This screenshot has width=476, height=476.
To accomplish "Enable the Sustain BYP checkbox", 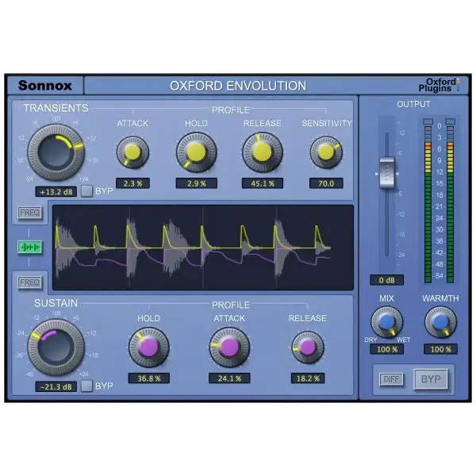I will tap(86, 386).
